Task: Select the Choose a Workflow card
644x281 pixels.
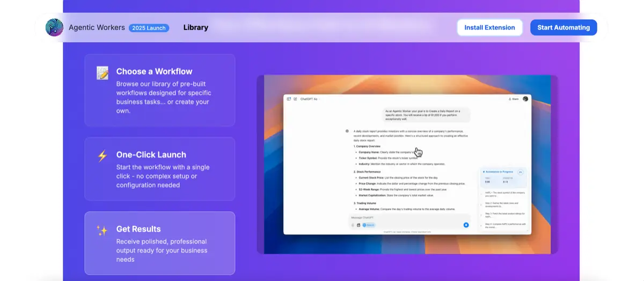Action: pyautogui.click(x=159, y=90)
